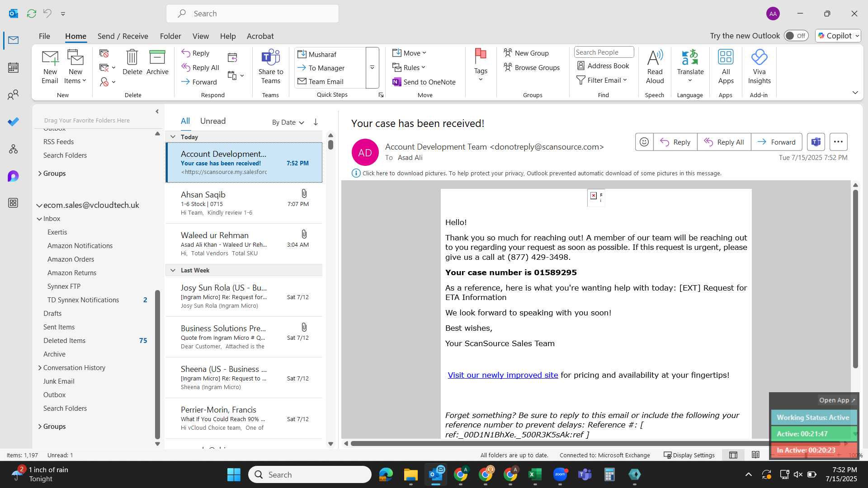Click the Delete trash can icon
Viewport: 868px width, 488px height.
coord(132,62)
